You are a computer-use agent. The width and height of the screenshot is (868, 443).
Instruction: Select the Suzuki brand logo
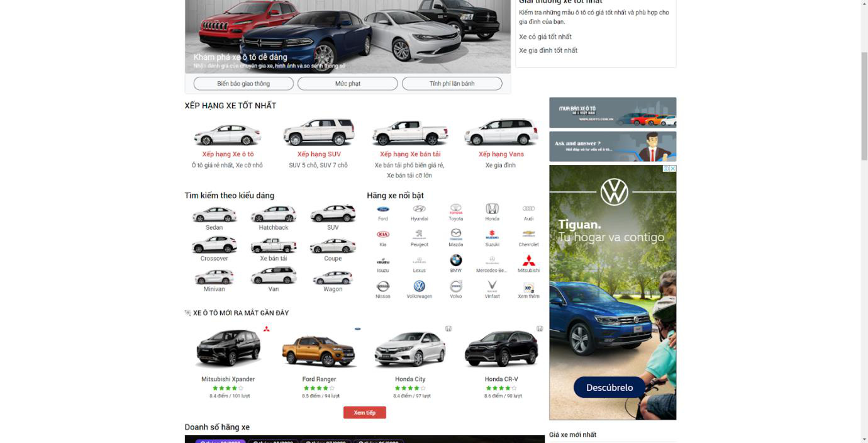tap(492, 234)
